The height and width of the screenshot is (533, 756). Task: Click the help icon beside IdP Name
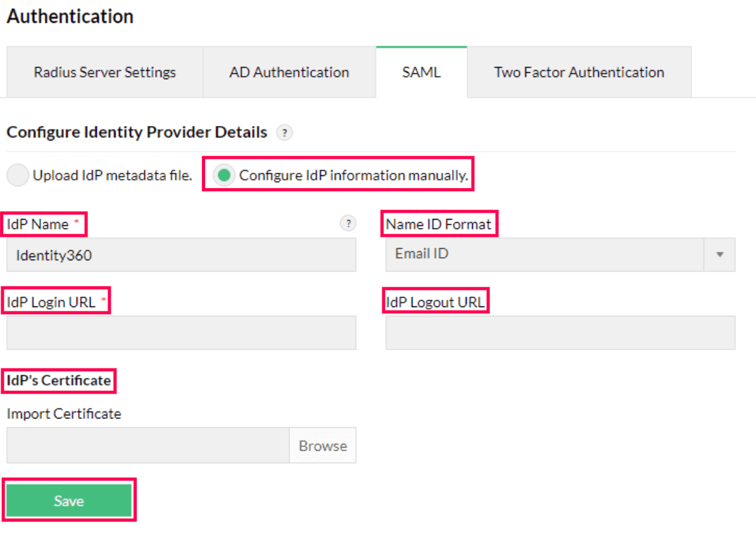tap(348, 223)
